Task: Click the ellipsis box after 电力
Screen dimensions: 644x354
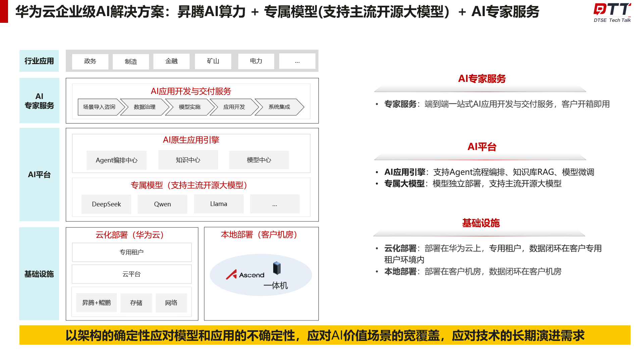Action: click(297, 61)
